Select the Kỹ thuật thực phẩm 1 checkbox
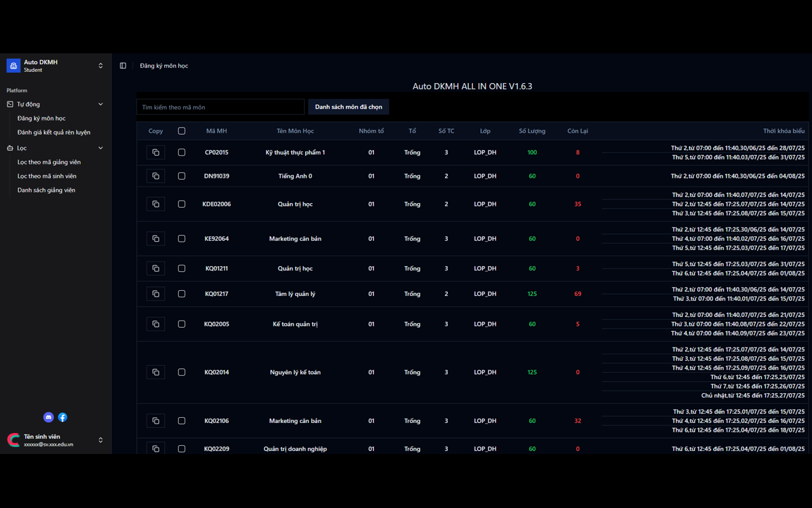The image size is (812, 508). tap(181, 152)
